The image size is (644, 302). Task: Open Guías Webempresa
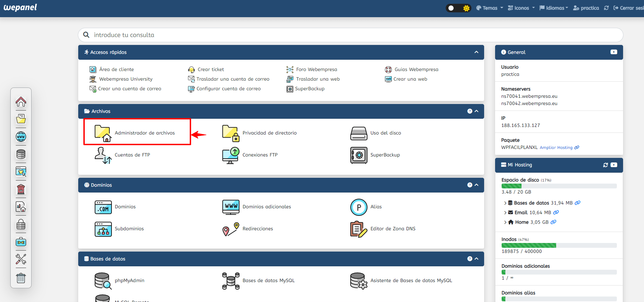click(412, 69)
